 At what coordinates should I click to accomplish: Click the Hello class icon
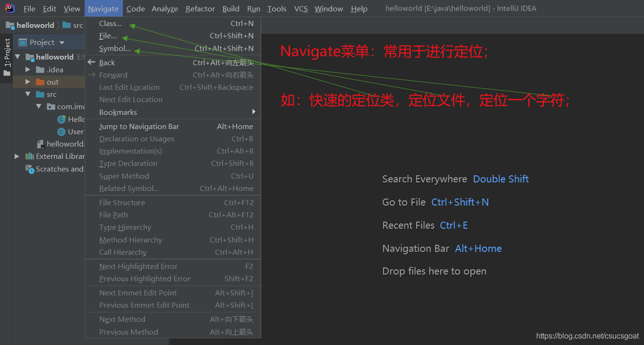coord(61,119)
